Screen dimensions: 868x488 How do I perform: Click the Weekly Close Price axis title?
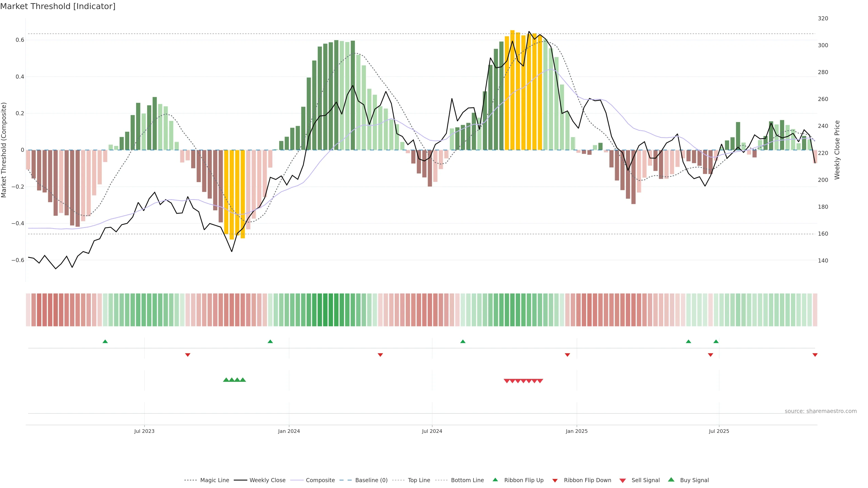click(837, 150)
